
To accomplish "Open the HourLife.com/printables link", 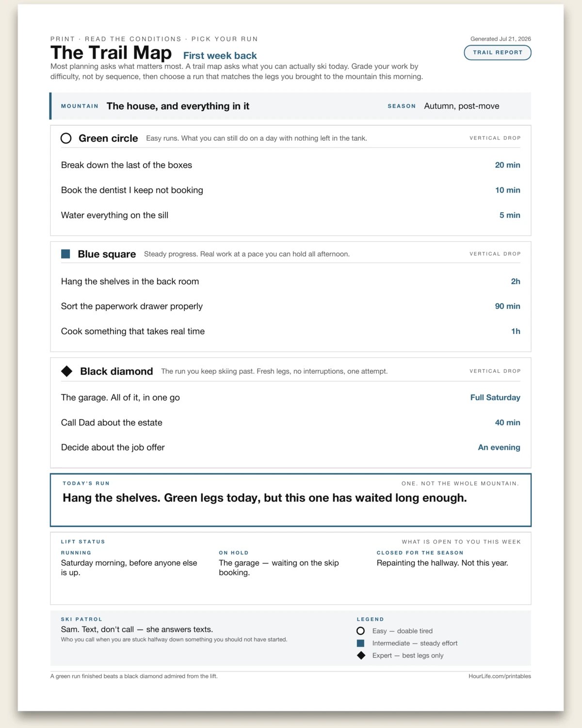I will (x=500, y=676).
